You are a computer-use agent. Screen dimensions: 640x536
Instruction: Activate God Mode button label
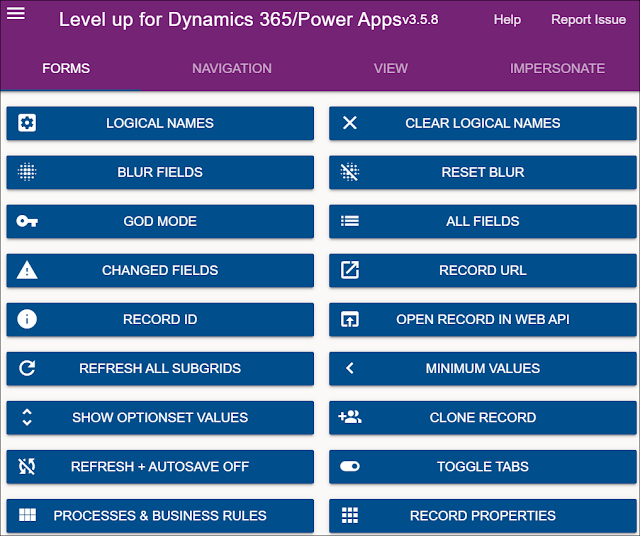160,221
